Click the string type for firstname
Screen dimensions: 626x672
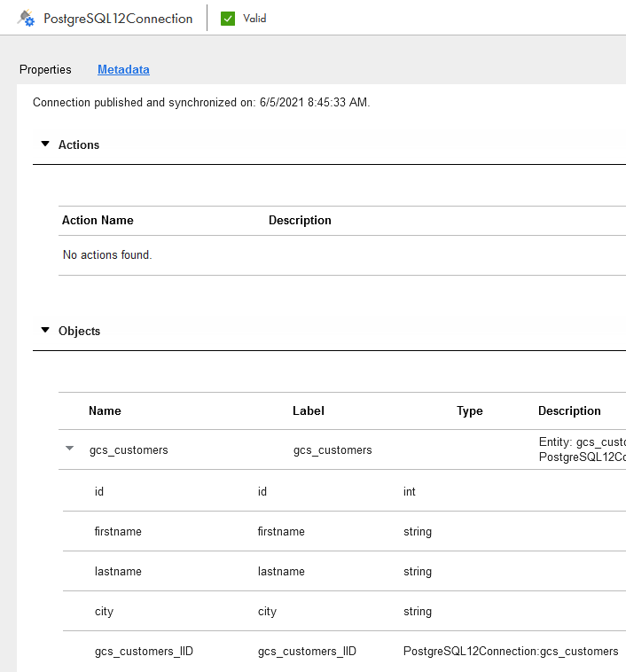pyautogui.click(x=418, y=532)
